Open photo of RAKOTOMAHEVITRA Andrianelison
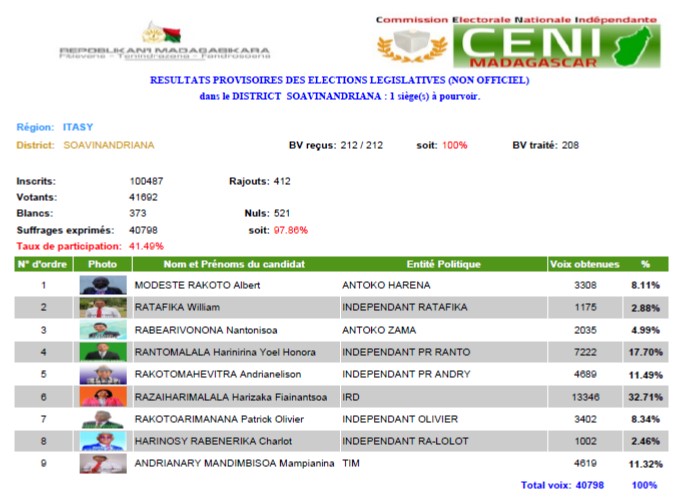 103,375
